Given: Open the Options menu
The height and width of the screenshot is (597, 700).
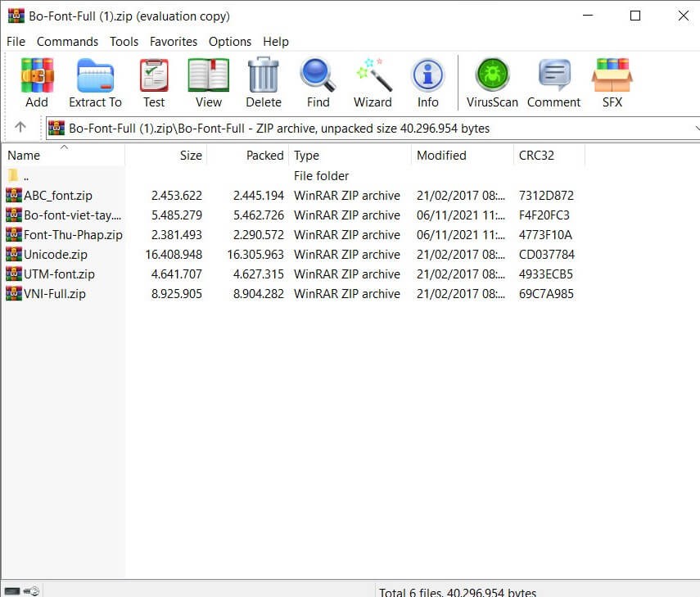Looking at the screenshot, I should point(230,42).
